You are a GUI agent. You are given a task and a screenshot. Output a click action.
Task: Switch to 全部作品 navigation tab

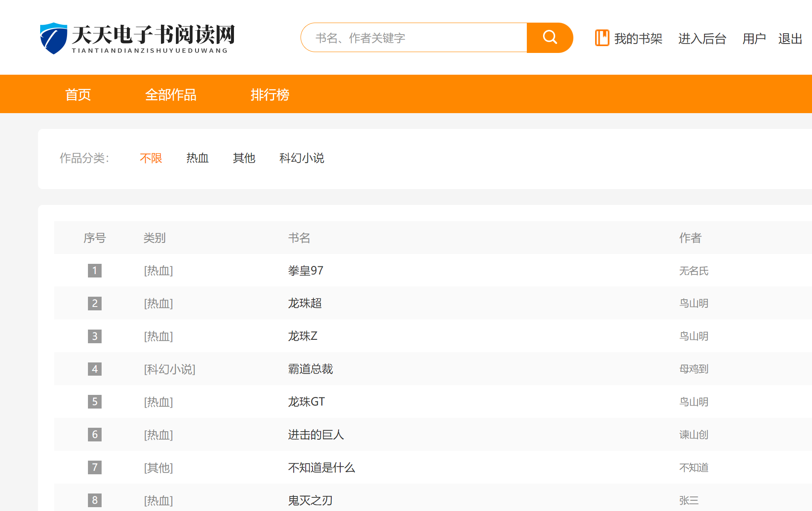[170, 94]
